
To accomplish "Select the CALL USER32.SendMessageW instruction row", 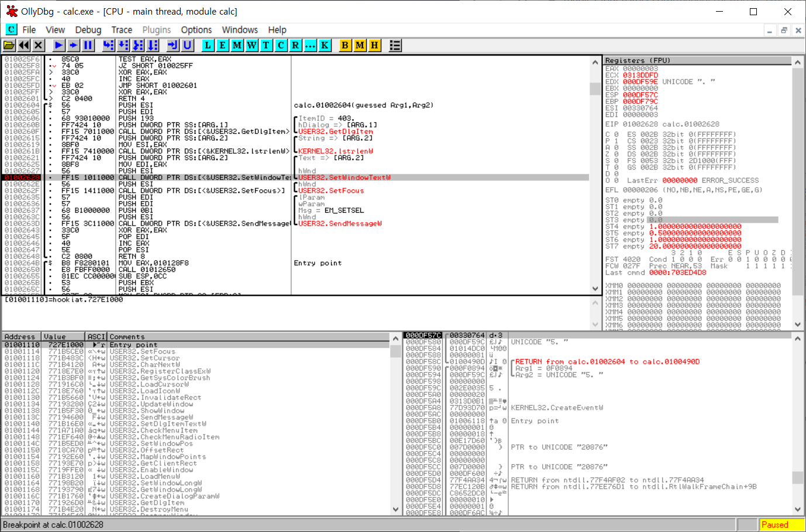I will coord(295,223).
